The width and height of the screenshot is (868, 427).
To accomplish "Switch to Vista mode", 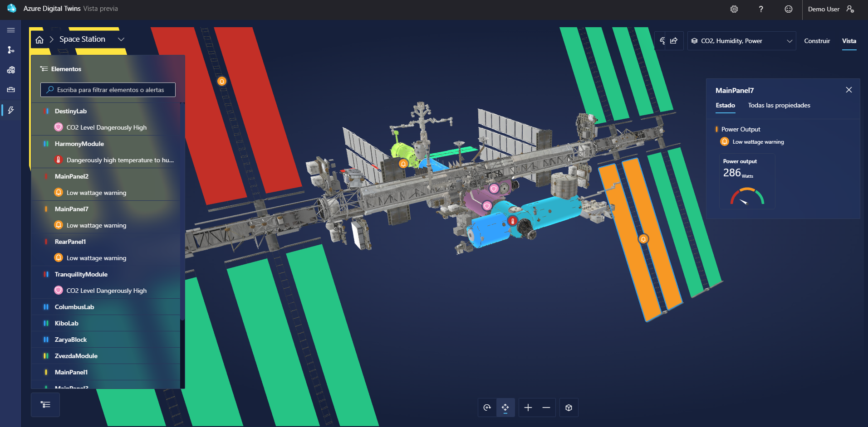I will [849, 41].
